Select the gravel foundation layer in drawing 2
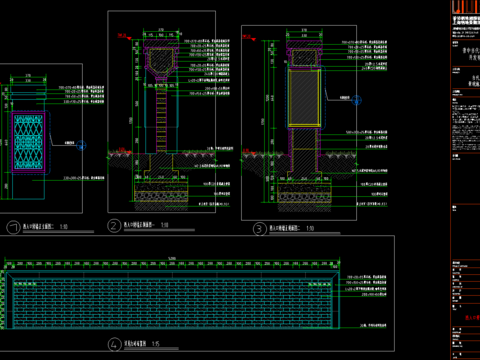Image resolution: width=480 pixels, height=360 pixels. click(161, 197)
